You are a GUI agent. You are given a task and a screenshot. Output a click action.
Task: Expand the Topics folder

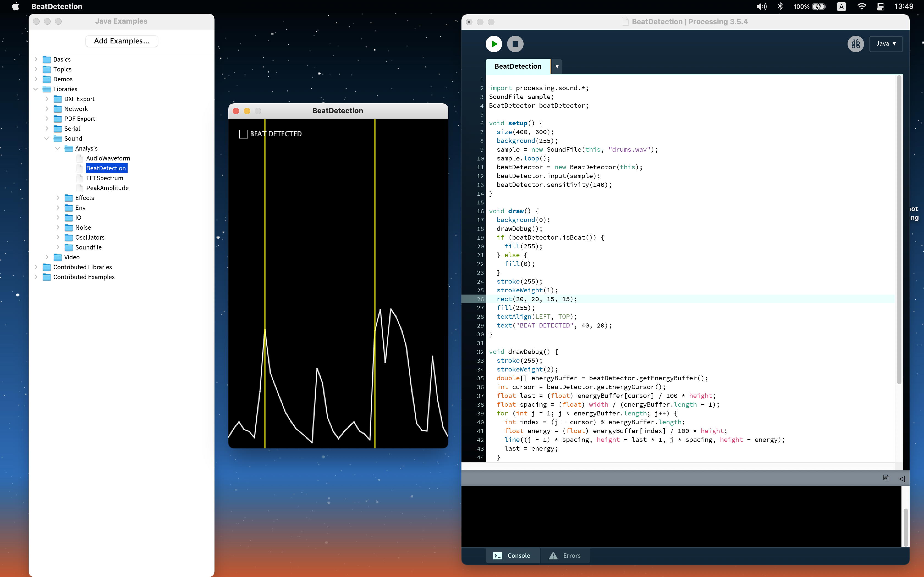click(x=36, y=69)
